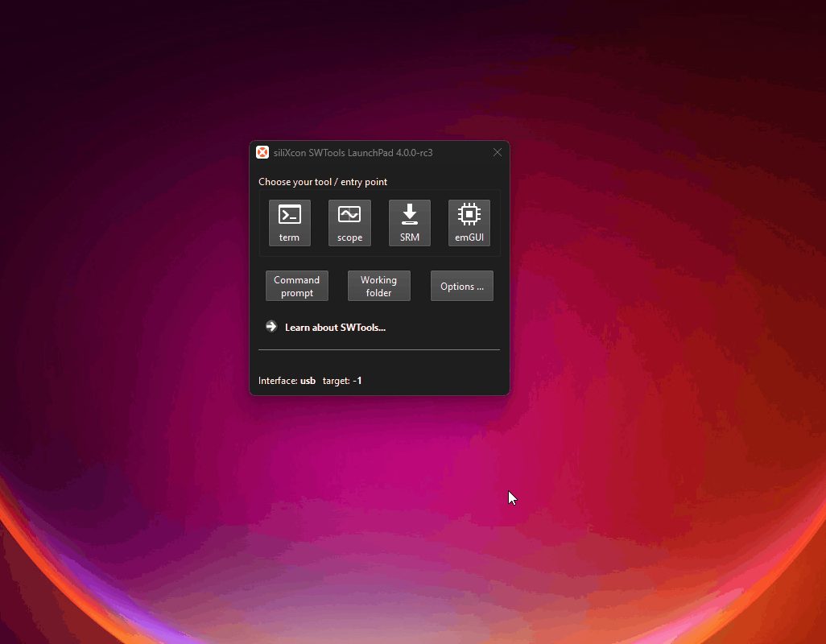Click the 'Choose your tool / entry point' label
The height and width of the screenshot is (644, 826).
(322, 182)
